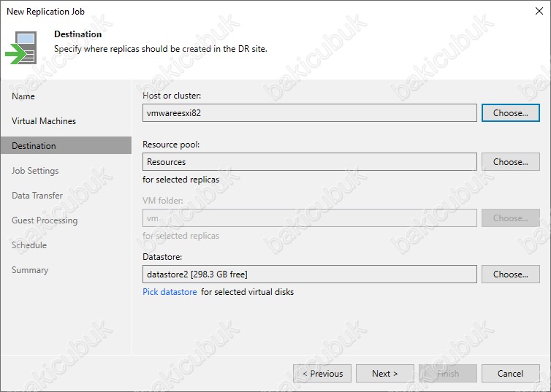The height and width of the screenshot is (392, 551).
Task: Click the Resource pool text field
Action: pos(310,162)
